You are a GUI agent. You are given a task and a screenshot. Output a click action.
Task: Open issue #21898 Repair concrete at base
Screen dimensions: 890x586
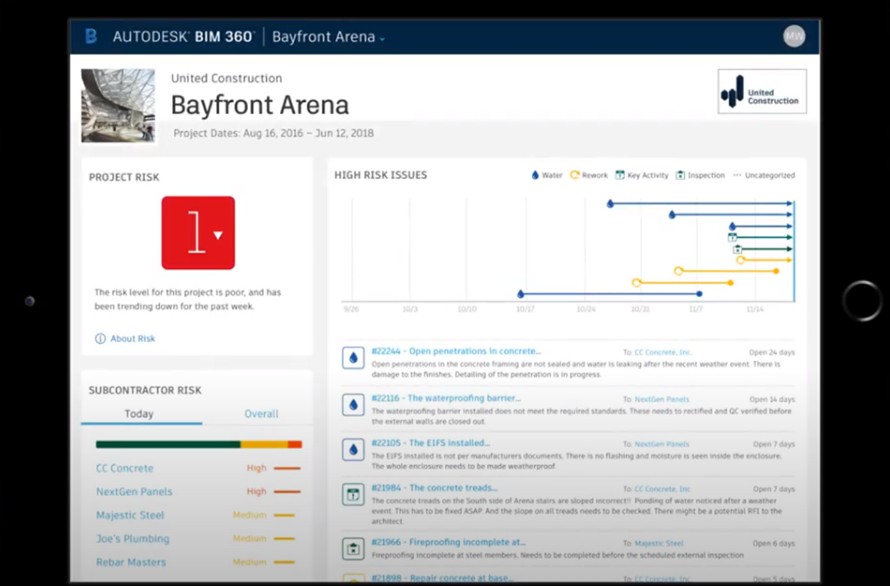[442, 578]
